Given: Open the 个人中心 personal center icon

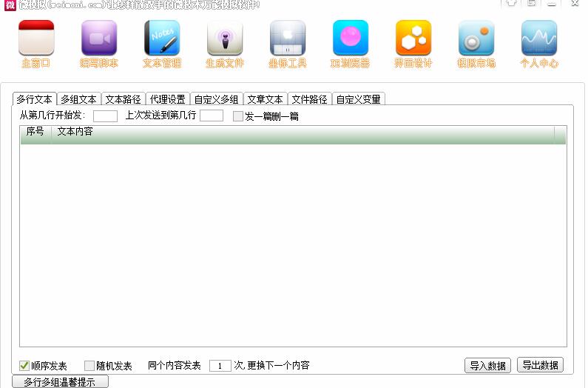Looking at the screenshot, I should pos(539,38).
